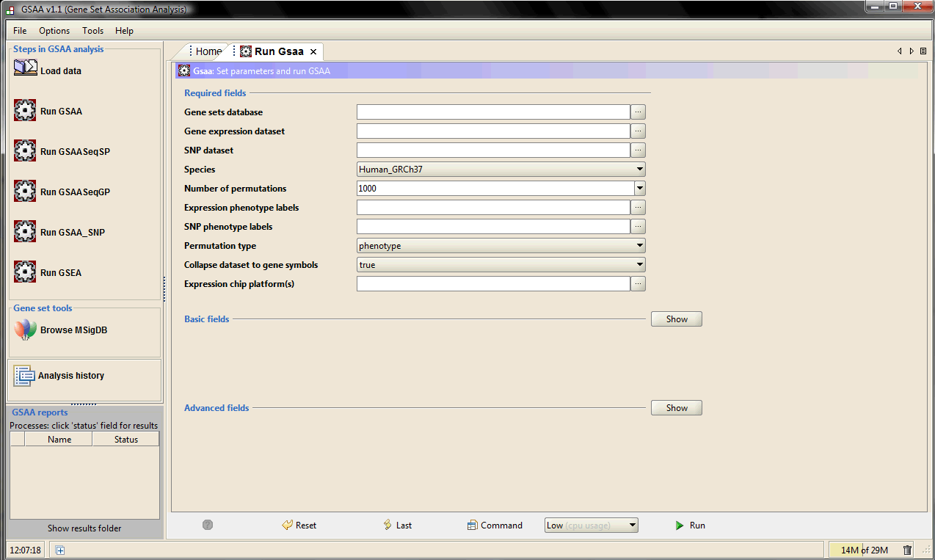Open the Options menu
The image size is (935, 560).
click(54, 30)
